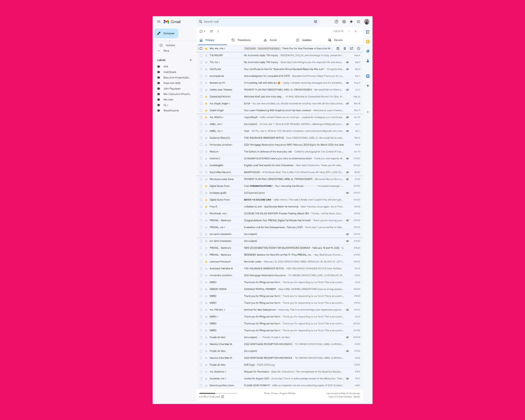Open the select-all dropdown arrow

[x=204, y=31]
